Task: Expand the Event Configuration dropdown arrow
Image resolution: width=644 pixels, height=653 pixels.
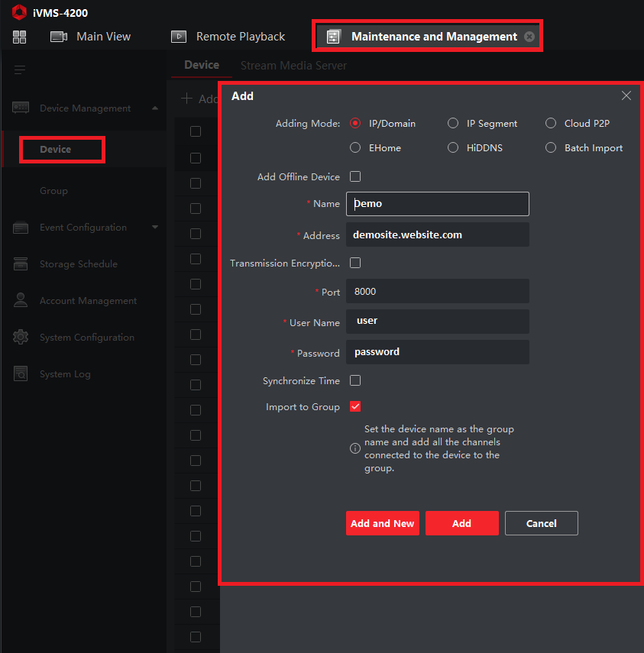Action: coord(155,228)
